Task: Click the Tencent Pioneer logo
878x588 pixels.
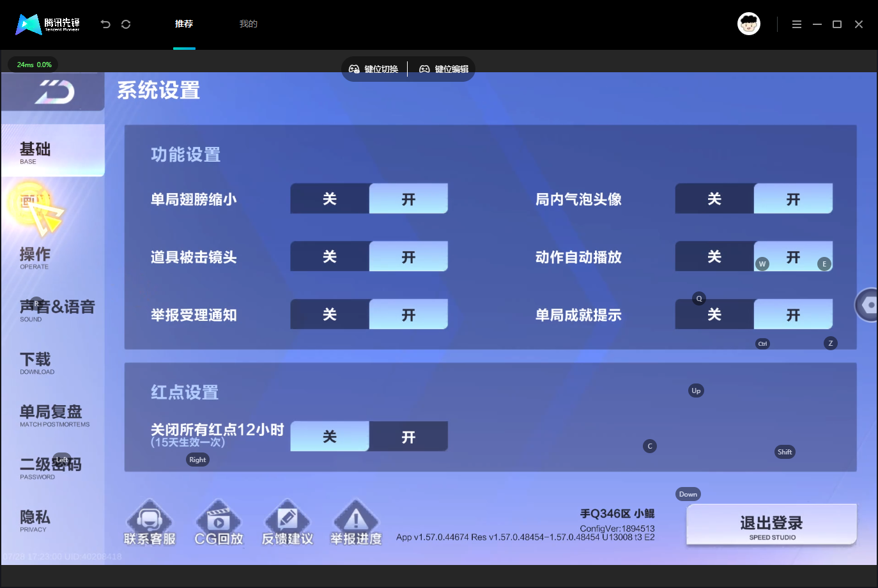Action: [x=48, y=24]
